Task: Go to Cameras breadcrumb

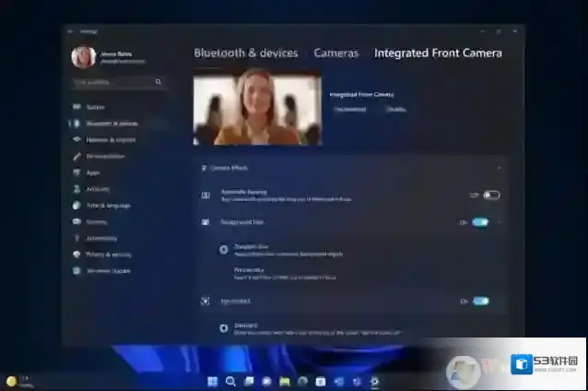Action: [335, 53]
